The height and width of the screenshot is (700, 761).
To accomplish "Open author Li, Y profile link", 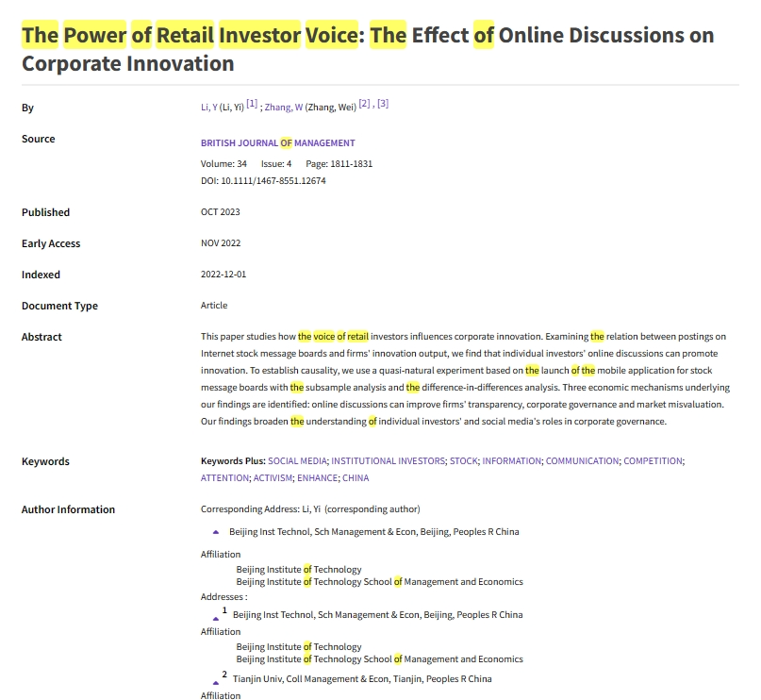I will (208, 108).
